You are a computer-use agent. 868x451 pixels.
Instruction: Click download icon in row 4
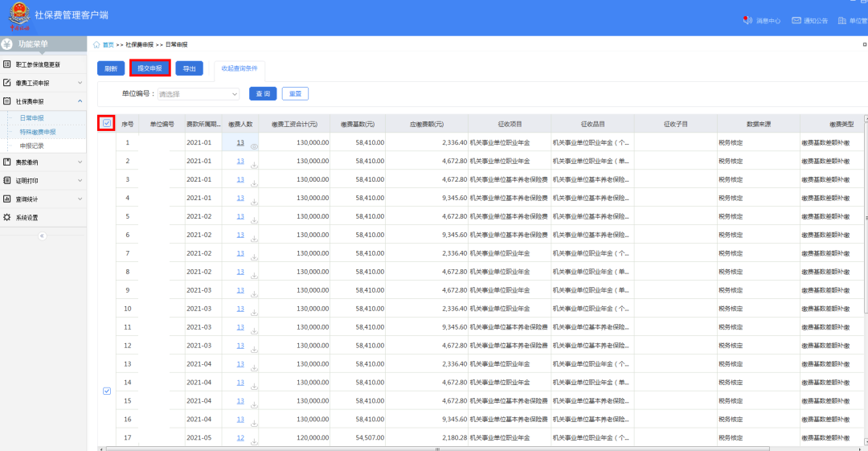click(254, 202)
